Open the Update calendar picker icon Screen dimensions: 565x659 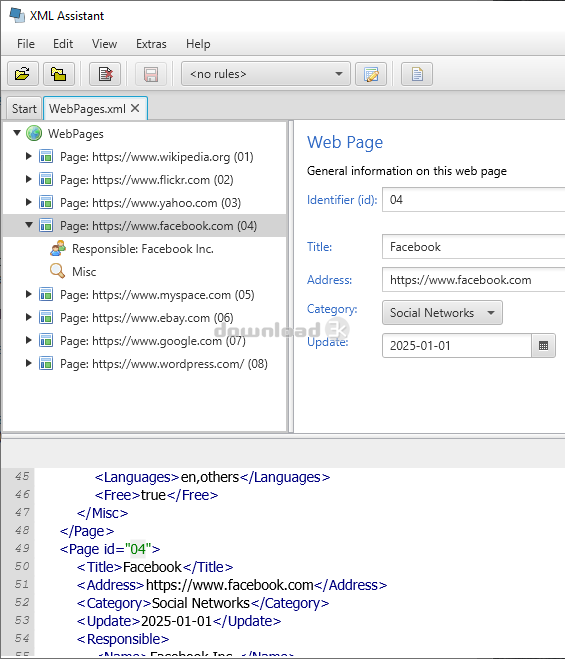pos(543,345)
